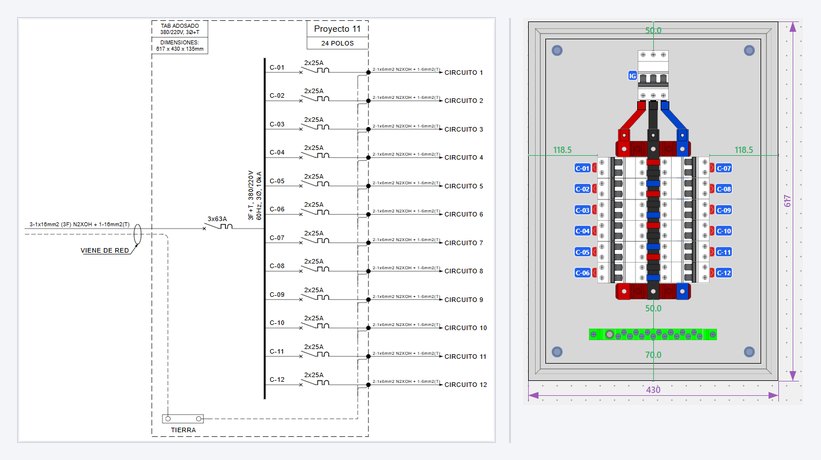The height and width of the screenshot is (460, 821).
Task: Click C-05 label in single-line diagram
Action: [277, 181]
